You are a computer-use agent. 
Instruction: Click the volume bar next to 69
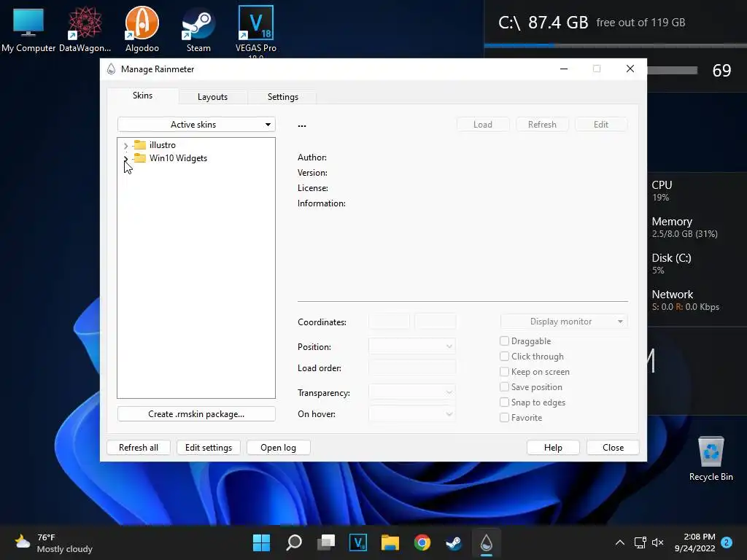point(672,71)
